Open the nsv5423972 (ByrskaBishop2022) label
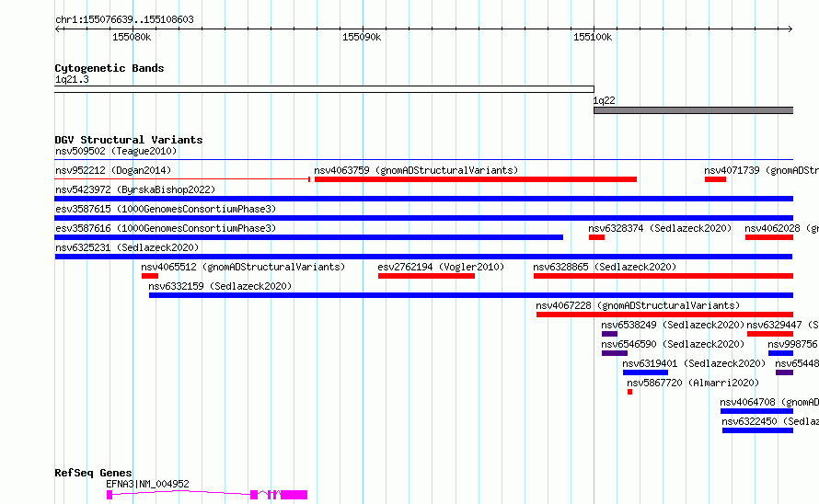 (x=135, y=189)
